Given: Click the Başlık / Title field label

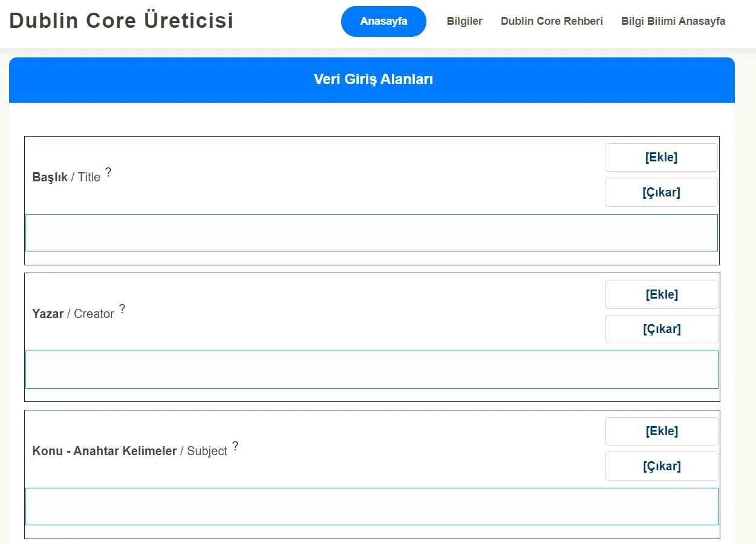Looking at the screenshot, I should tap(66, 177).
